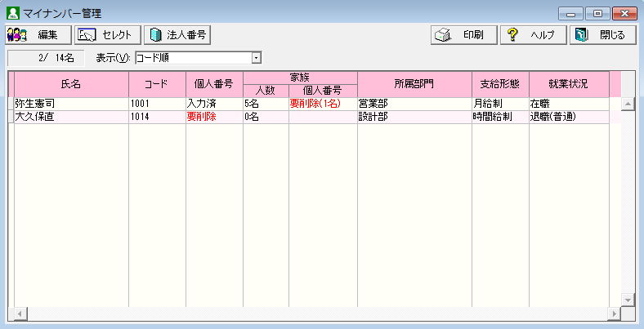Screen dimensions: 644x329
Task: Click the 月給制 pay type cell
Action: tap(500, 104)
